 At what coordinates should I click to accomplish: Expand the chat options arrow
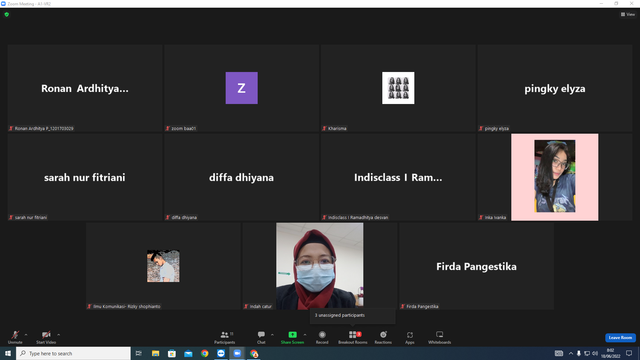pos(272,335)
